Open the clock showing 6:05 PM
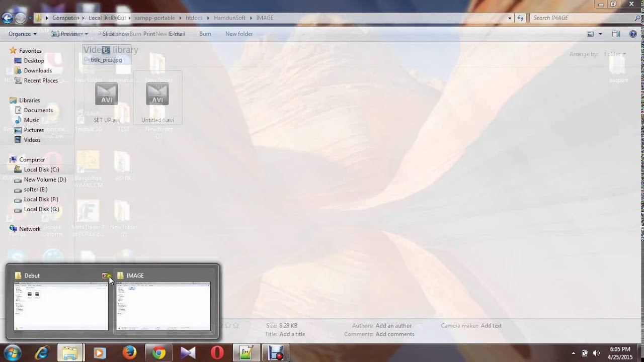Screen dimensions: 644x362 (x=620, y=353)
